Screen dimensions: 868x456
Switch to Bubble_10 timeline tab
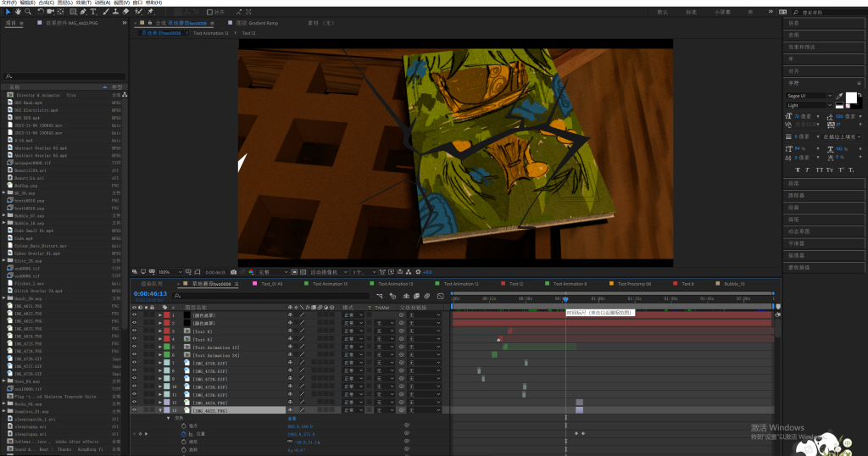click(x=734, y=284)
